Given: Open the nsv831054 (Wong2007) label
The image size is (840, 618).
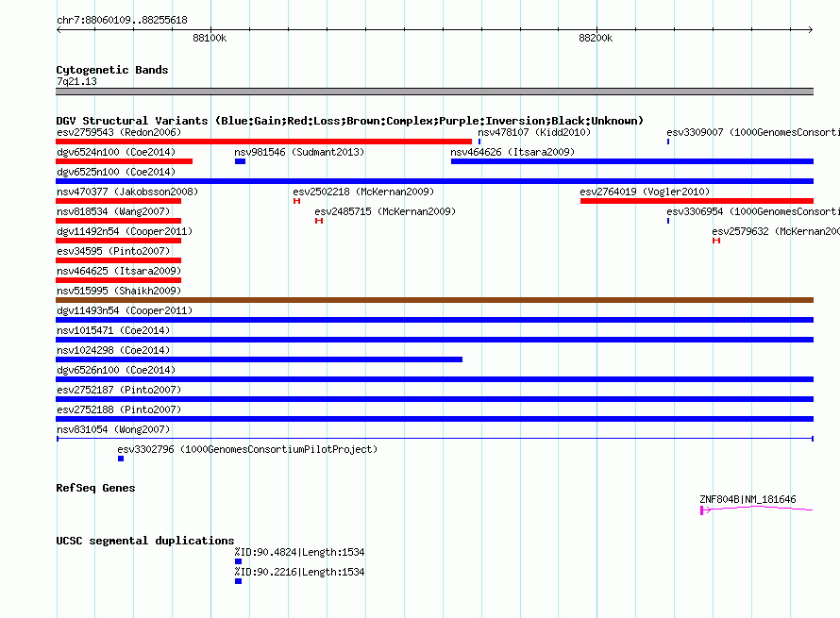Looking at the screenshot, I should pos(113,429).
